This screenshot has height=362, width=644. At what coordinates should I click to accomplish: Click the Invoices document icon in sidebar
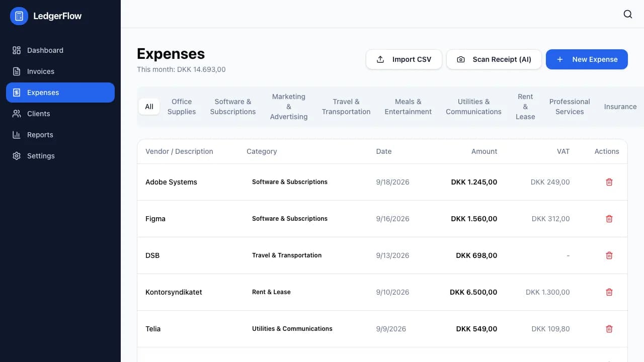click(x=17, y=71)
